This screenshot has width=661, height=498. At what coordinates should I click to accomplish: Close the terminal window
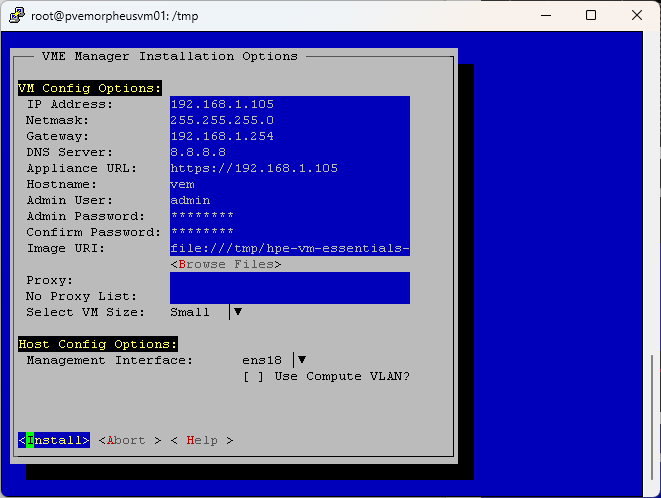[636, 15]
